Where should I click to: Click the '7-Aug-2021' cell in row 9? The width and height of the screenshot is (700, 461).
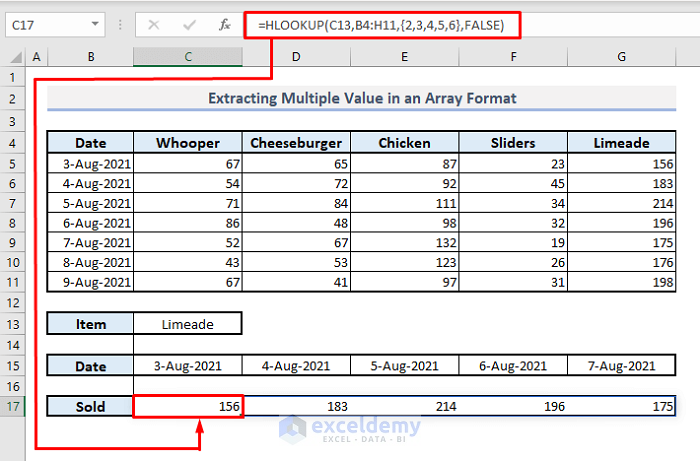click(91, 242)
